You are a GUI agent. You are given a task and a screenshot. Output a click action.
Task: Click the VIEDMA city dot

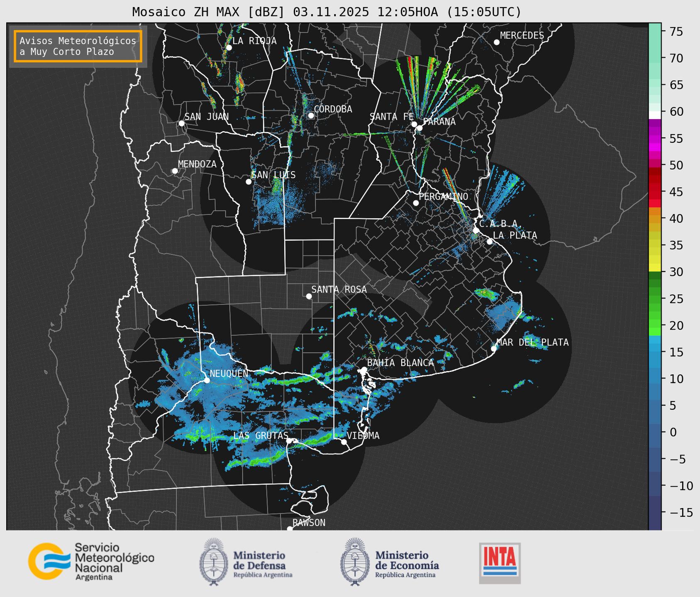[344, 442]
